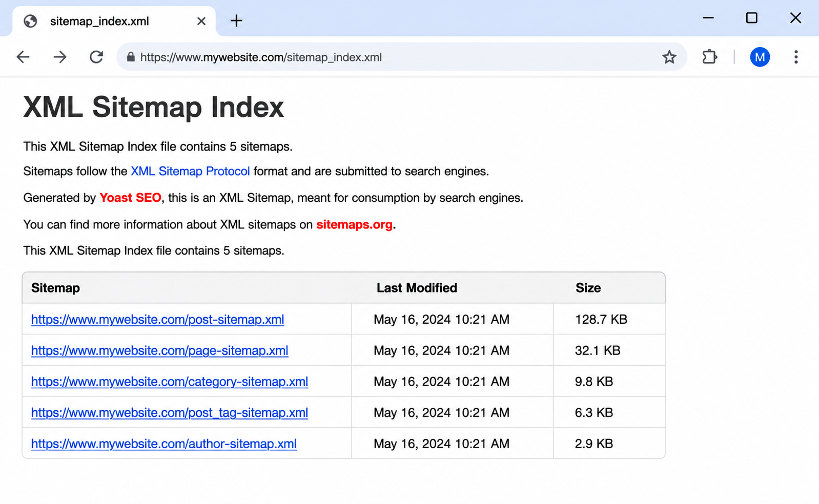Viewport: 819px width, 504px height.
Task: Open the three-dot Chrome menu
Action: click(x=795, y=57)
